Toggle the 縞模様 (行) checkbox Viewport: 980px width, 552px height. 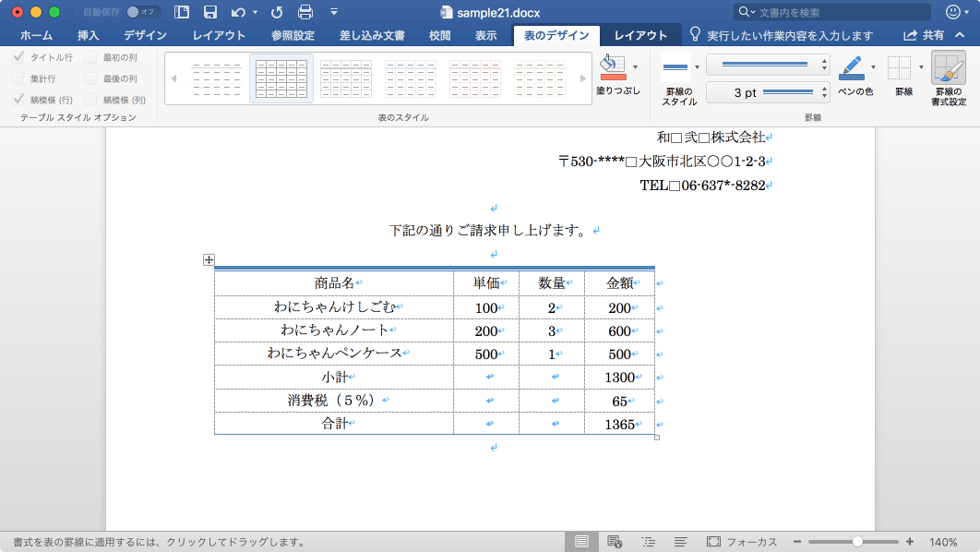pyautogui.click(x=18, y=100)
